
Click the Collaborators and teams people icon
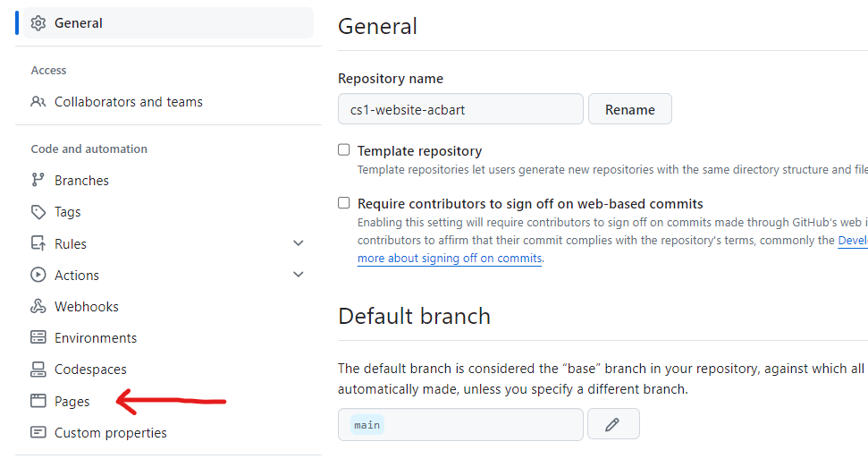[x=38, y=102]
